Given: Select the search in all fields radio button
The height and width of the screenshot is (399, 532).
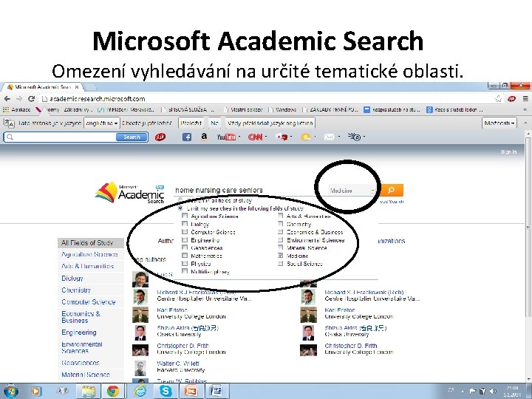Looking at the screenshot, I should point(180,200).
